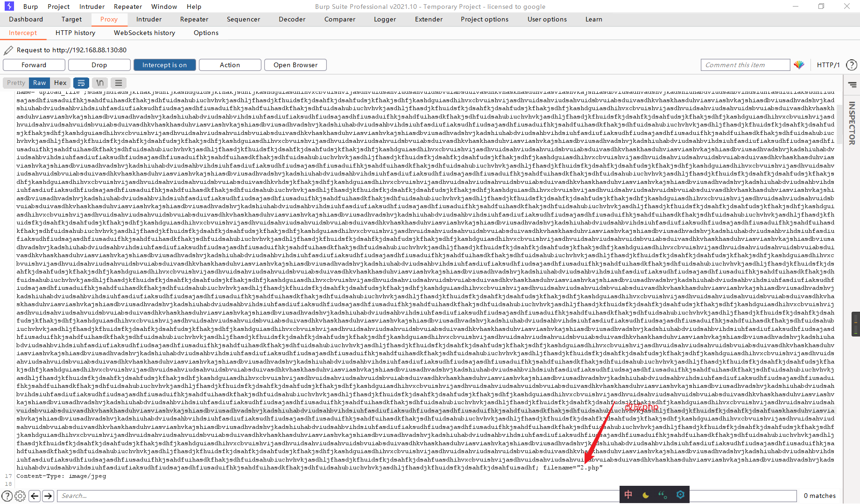Click the Comment this item field

[746, 65]
